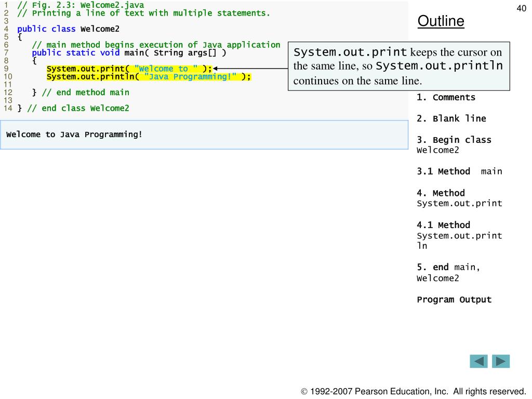Image resolution: width=532 pixels, height=399 pixels.
Task: Select outline item 'Program Output'
Action: point(454,300)
